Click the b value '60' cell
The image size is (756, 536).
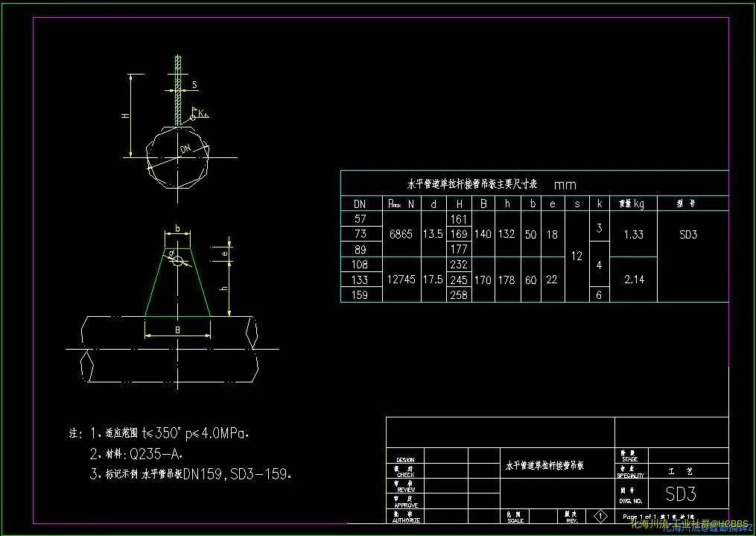tap(531, 280)
